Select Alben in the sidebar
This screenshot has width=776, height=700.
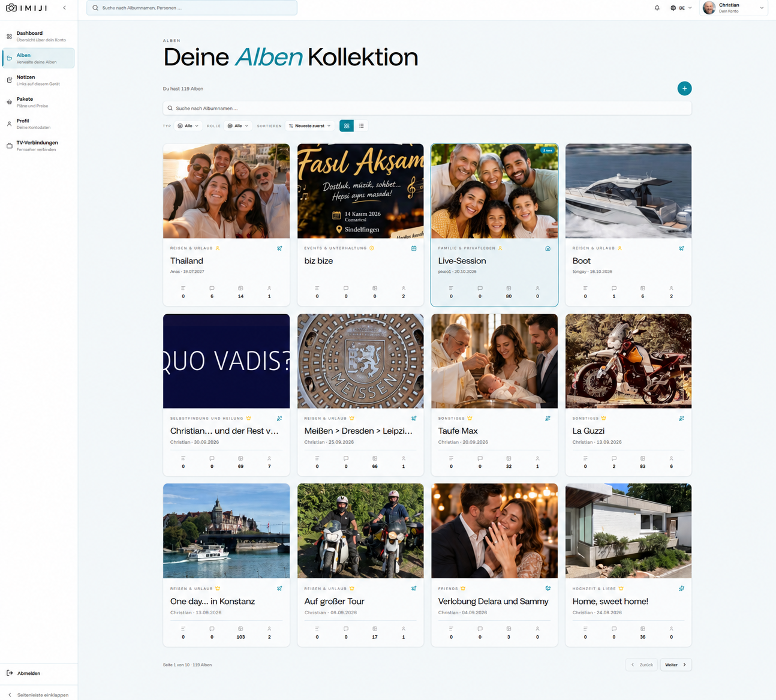39,58
